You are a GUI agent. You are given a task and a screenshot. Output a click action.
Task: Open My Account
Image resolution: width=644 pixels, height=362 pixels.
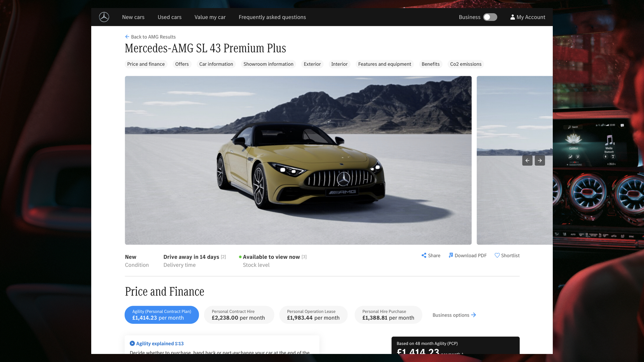(527, 17)
